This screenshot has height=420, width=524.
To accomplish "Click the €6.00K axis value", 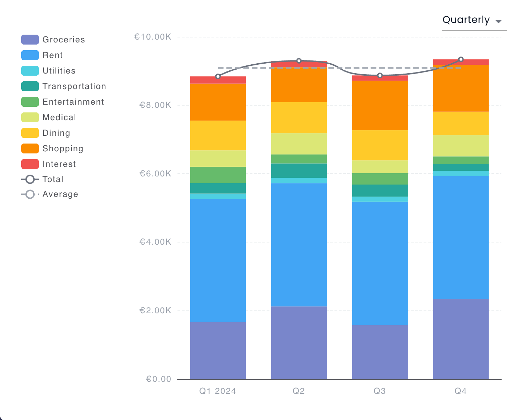I will (x=155, y=174).
